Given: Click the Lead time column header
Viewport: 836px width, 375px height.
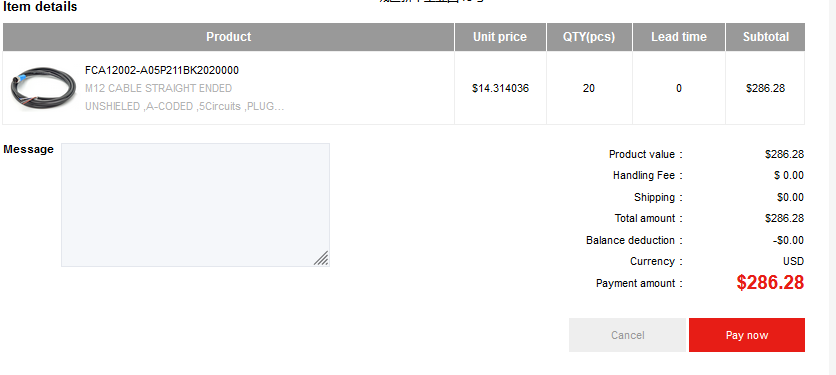Looking at the screenshot, I should pos(679,37).
